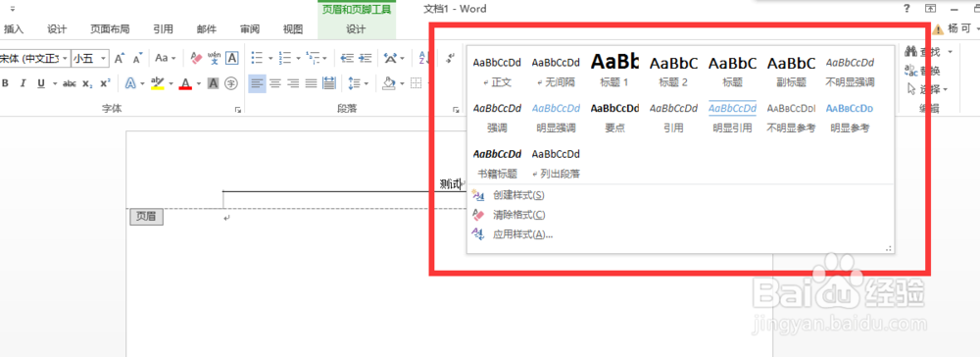The width and height of the screenshot is (980, 357).
Task: Click the enclosed character 字 icon
Action: [x=231, y=83]
